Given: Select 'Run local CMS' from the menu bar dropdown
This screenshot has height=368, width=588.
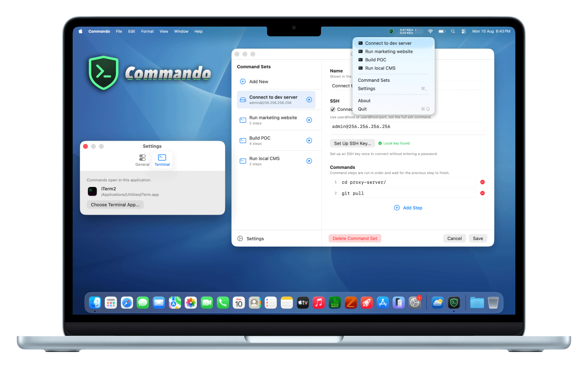Looking at the screenshot, I should 394,68.
